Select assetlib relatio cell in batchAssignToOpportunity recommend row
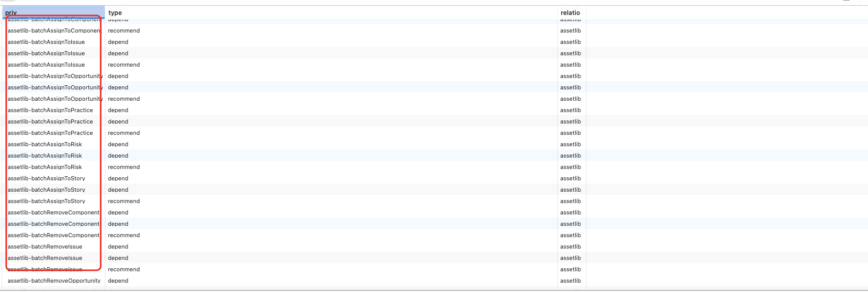868x293 pixels. point(571,99)
